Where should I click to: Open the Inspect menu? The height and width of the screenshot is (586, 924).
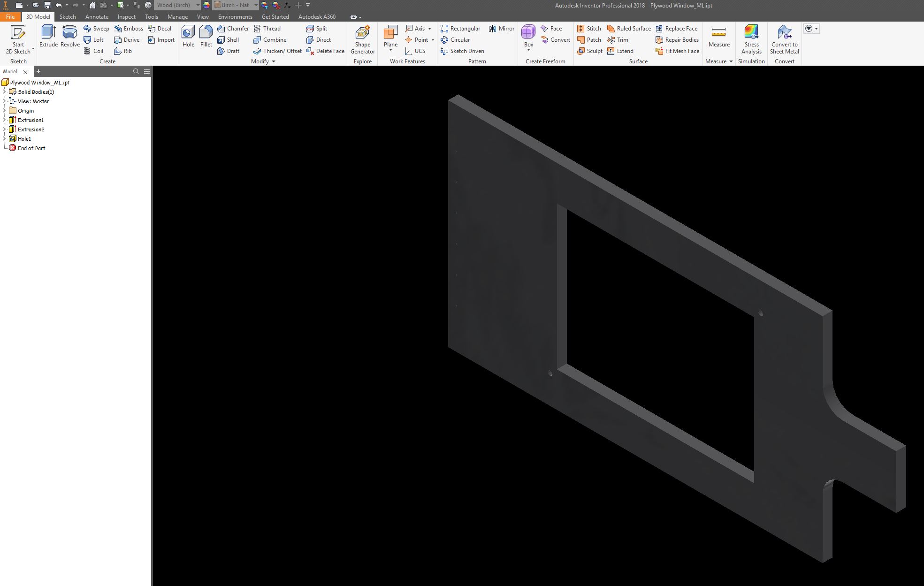[126, 16]
